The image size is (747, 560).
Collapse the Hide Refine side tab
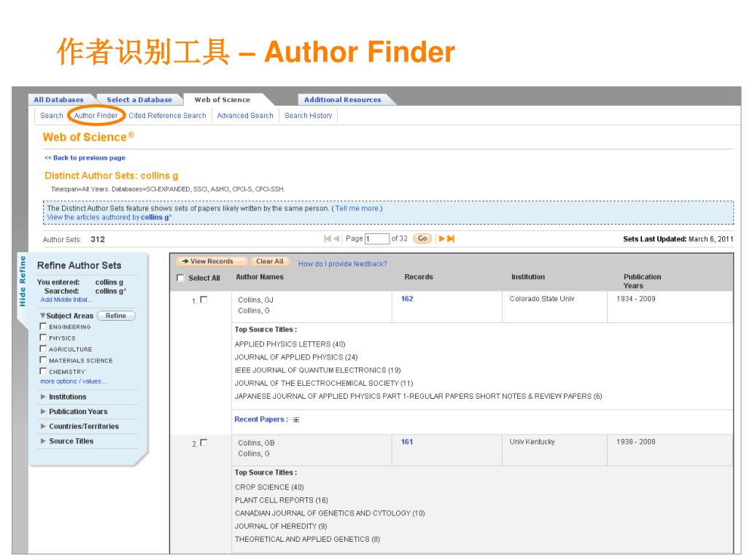(x=22, y=281)
